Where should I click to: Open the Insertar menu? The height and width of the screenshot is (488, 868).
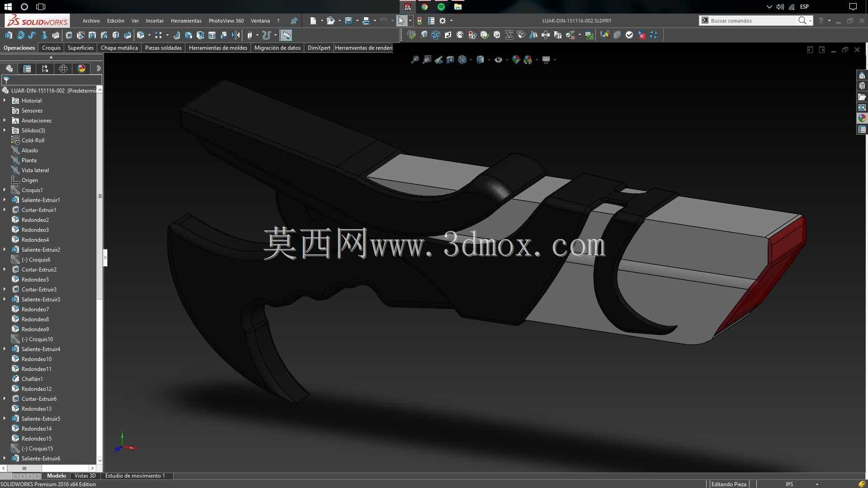pos(155,21)
